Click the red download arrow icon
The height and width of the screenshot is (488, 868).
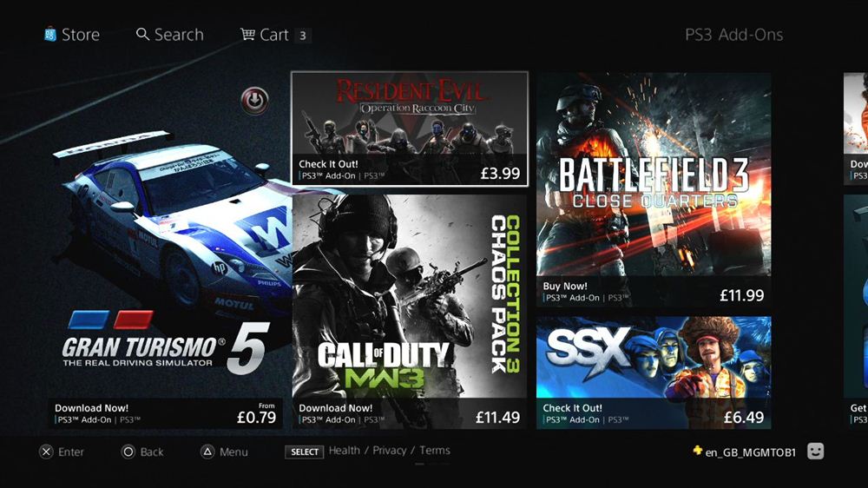pyautogui.click(x=254, y=101)
